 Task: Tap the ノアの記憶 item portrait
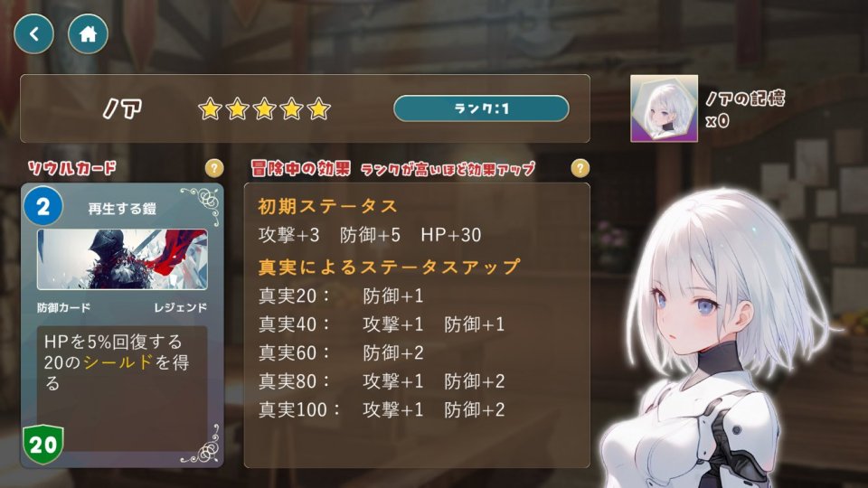click(x=664, y=108)
